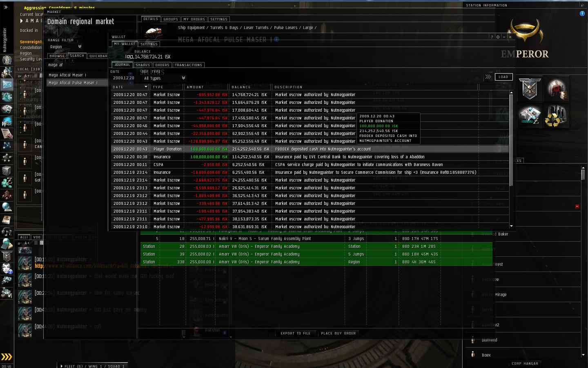Click the Place Buy Order button

(x=338, y=333)
